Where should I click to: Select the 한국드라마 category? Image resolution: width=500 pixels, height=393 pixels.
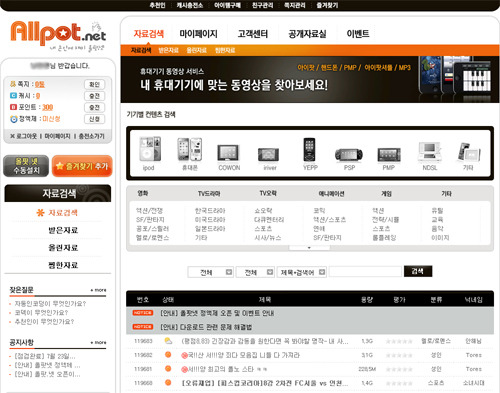click(x=210, y=211)
